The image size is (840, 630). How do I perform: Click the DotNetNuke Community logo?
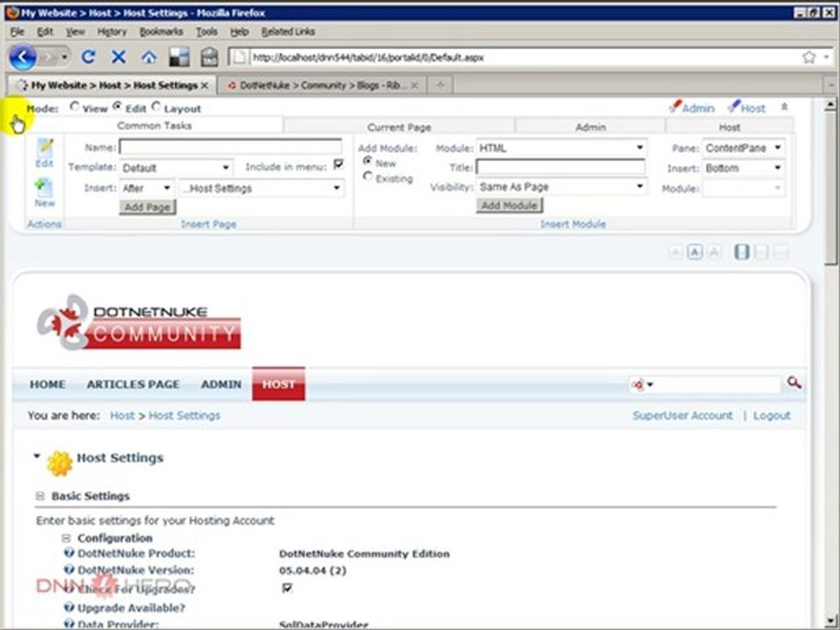pyautogui.click(x=139, y=323)
